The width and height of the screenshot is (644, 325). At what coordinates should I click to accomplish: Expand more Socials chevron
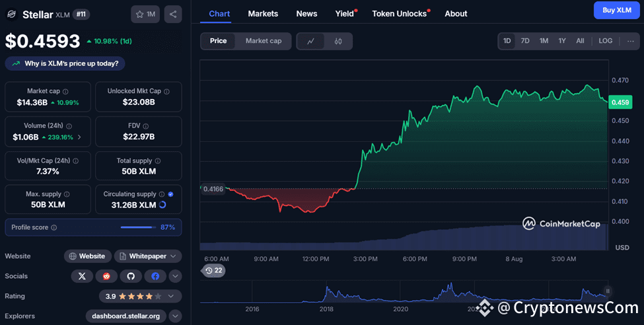click(176, 276)
